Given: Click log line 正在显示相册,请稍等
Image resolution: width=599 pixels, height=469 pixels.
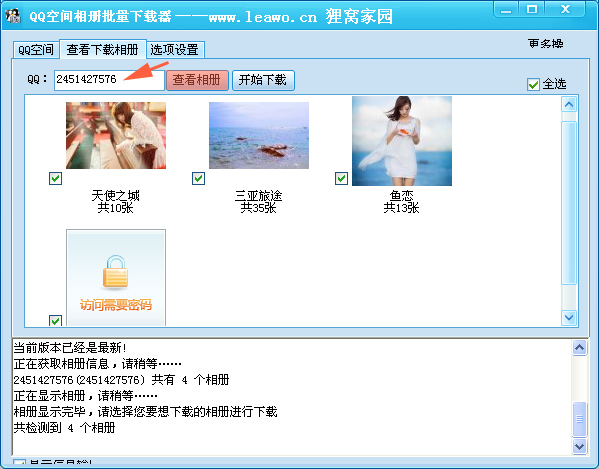Looking at the screenshot, I should 86,396.
